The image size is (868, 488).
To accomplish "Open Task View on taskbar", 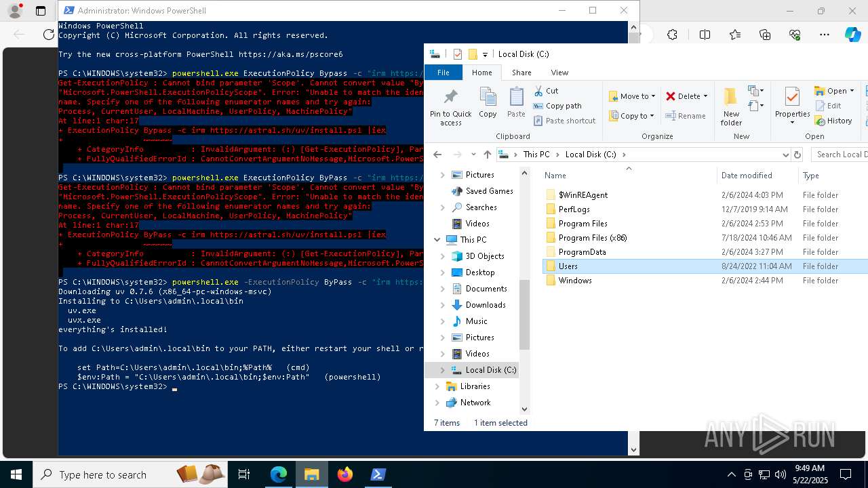I will 244,474.
